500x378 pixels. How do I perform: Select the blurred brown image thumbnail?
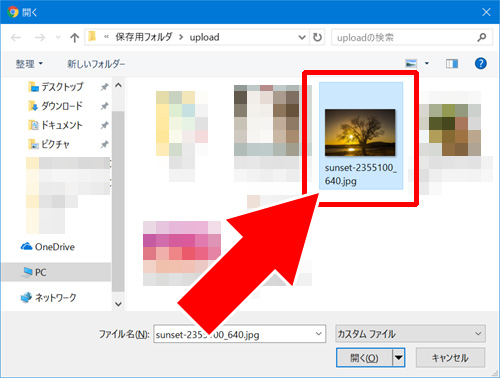pyautogui.click(x=267, y=120)
